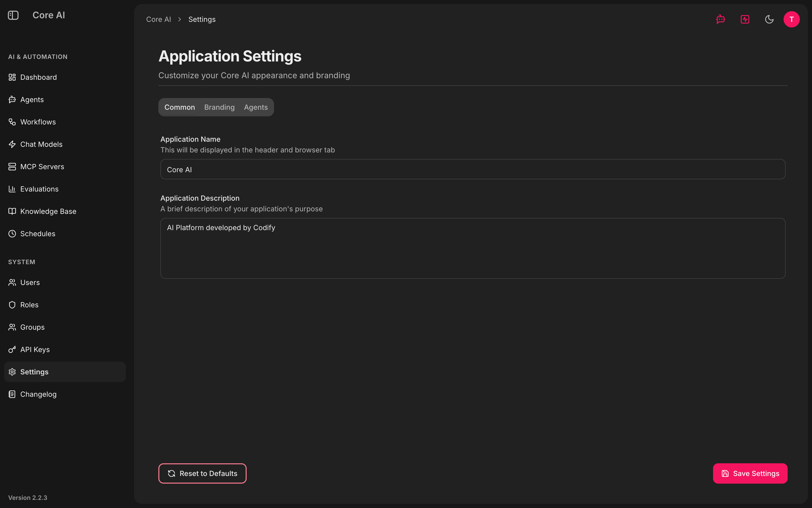Click the AI & AUTOMATION section label
Viewport: 812px width, 508px height.
coord(38,57)
